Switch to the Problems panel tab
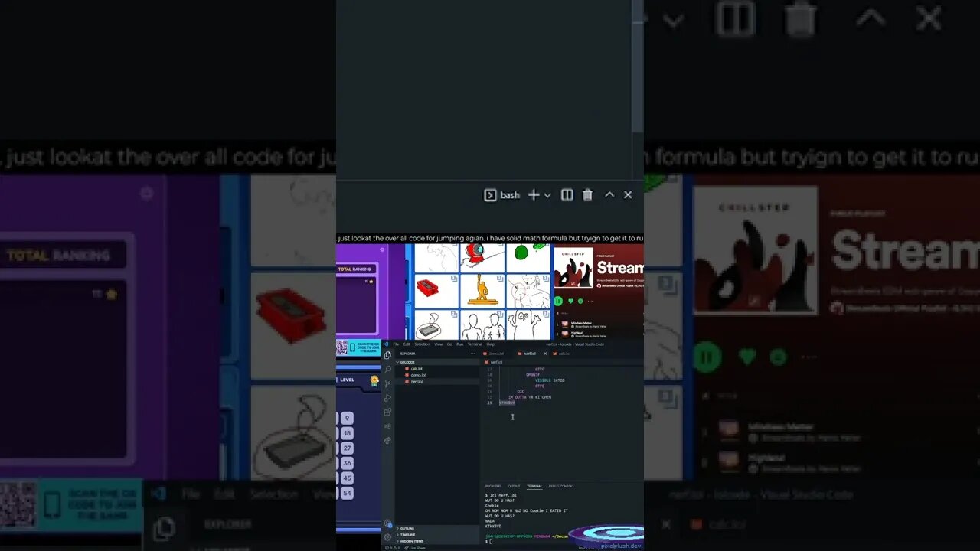Screen dimensions: 980x551 pyautogui.click(x=493, y=486)
